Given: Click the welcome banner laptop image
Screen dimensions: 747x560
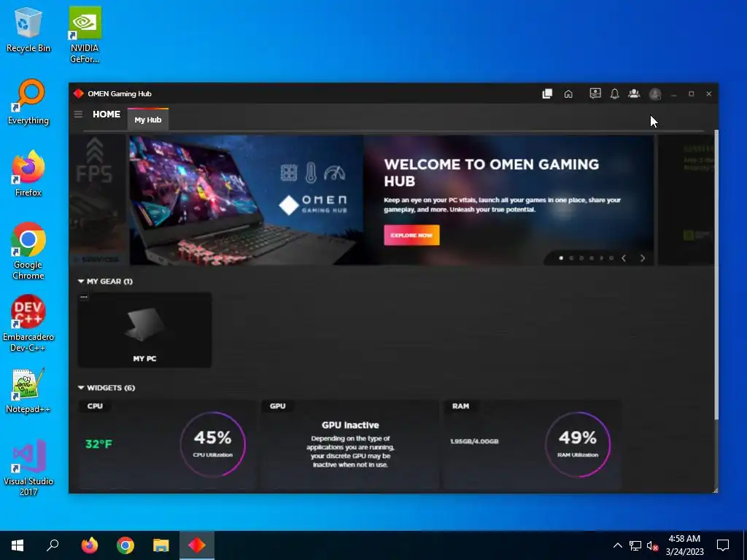Looking at the screenshot, I should pos(247,200).
